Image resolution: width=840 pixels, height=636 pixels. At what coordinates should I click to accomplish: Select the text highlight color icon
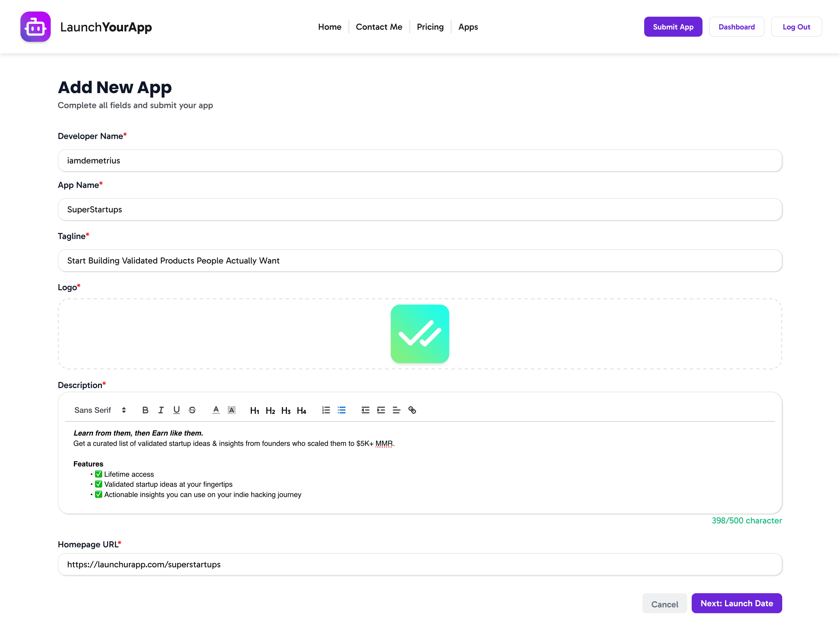(x=232, y=410)
